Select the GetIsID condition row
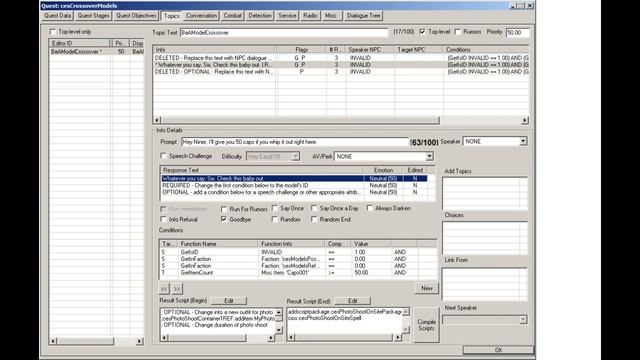 click(x=298, y=252)
